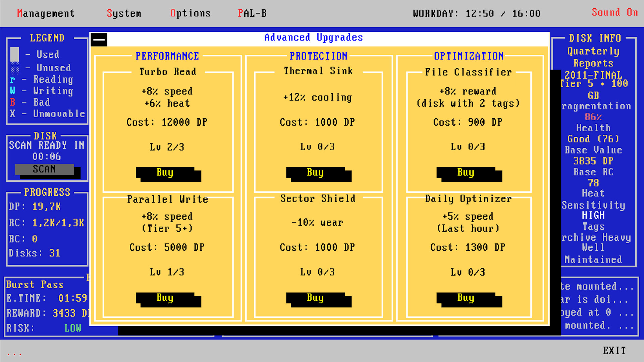644x362 pixels.
Task: Click the BC: 0 counter
Action: (23, 239)
